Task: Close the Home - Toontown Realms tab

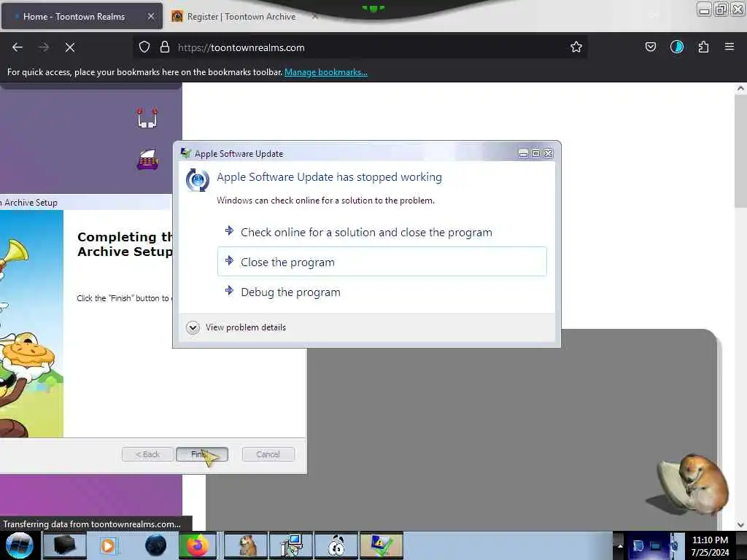Action: pyautogui.click(x=151, y=16)
